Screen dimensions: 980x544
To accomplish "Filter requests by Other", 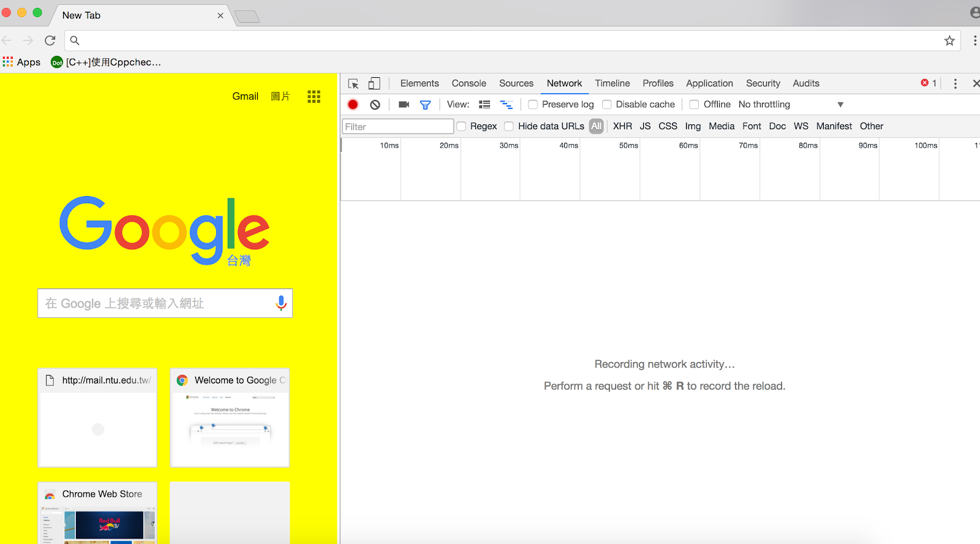I will tap(872, 126).
